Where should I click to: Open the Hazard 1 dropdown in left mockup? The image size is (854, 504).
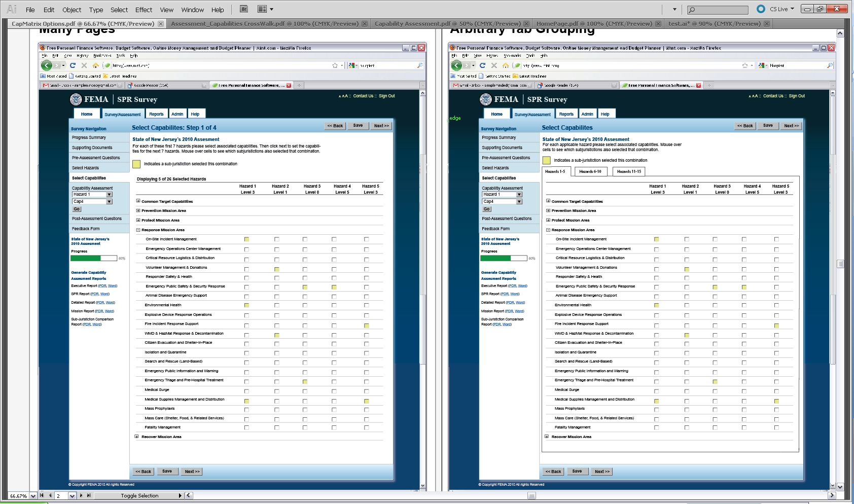(x=109, y=195)
